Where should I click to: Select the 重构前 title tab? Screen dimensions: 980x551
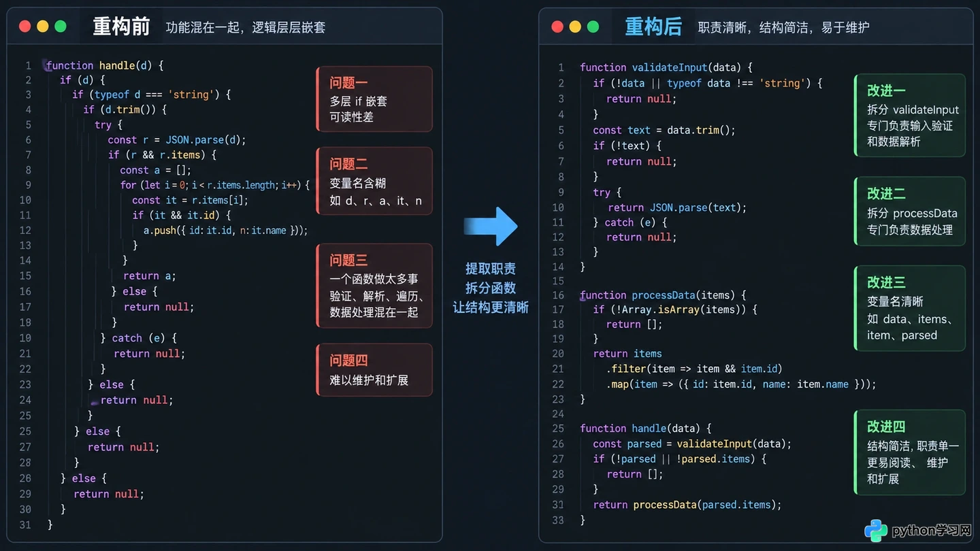(x=122, y=27)
